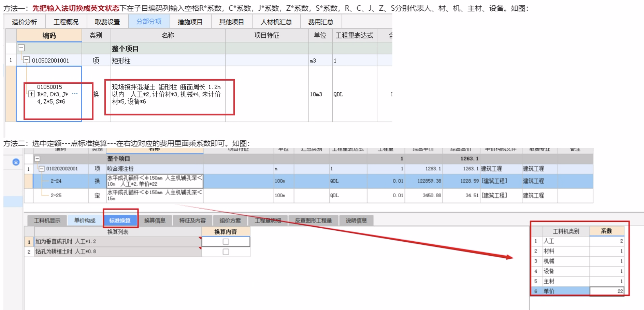The height and width of the screenshot is (310, 644).
Task: Open the 工程量明细 tab
Action: click(x=268, y=220)
